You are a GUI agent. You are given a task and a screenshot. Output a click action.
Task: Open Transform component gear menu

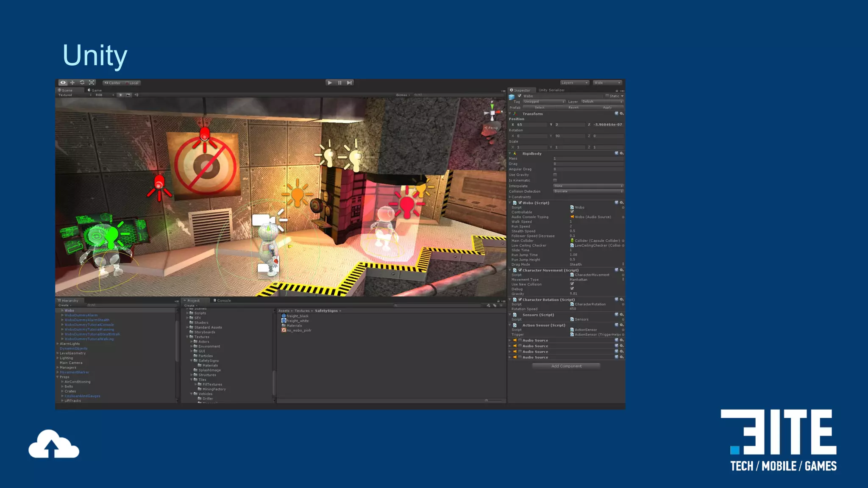pyautogui.click(x=622, y=114)
